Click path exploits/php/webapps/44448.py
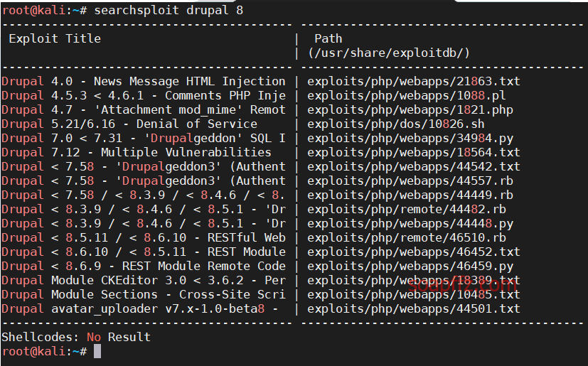 pyautogui.click(x=410, y=224)
